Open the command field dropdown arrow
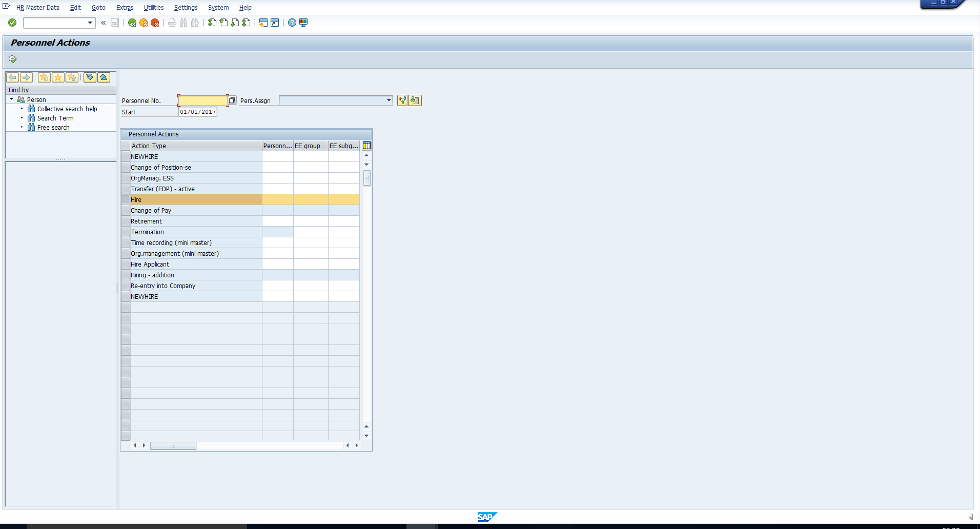 point(90,23)
